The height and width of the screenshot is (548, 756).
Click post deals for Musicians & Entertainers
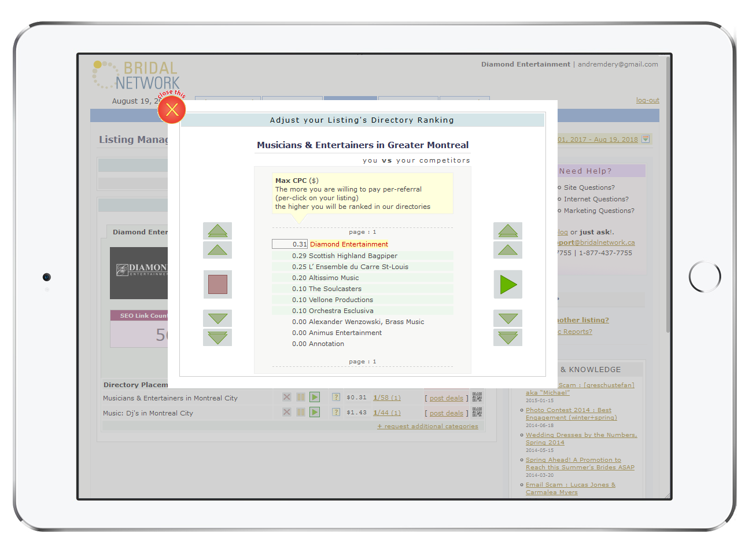(x=446, y=398)
